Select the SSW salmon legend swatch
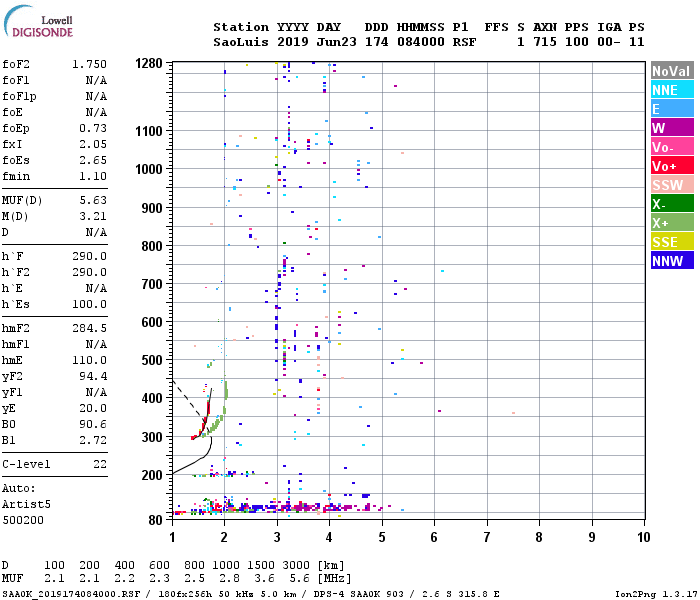This screenshot has width=700, height=600. 672,184
